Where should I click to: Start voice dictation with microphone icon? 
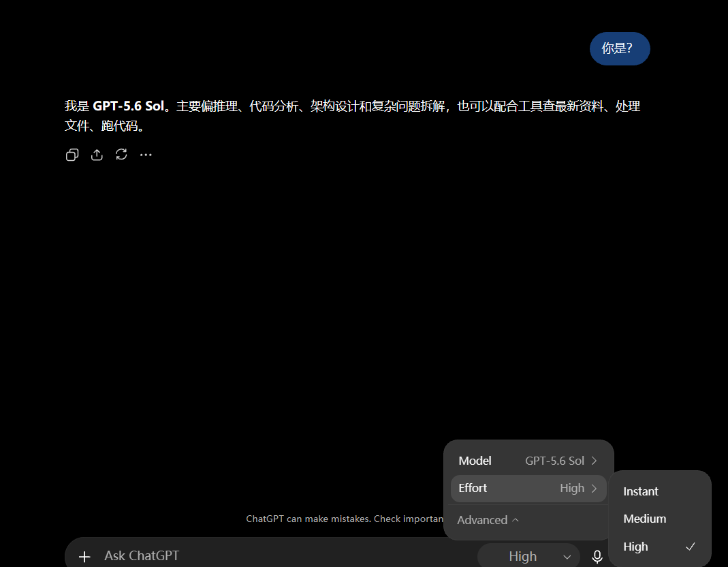coord(597,556)
